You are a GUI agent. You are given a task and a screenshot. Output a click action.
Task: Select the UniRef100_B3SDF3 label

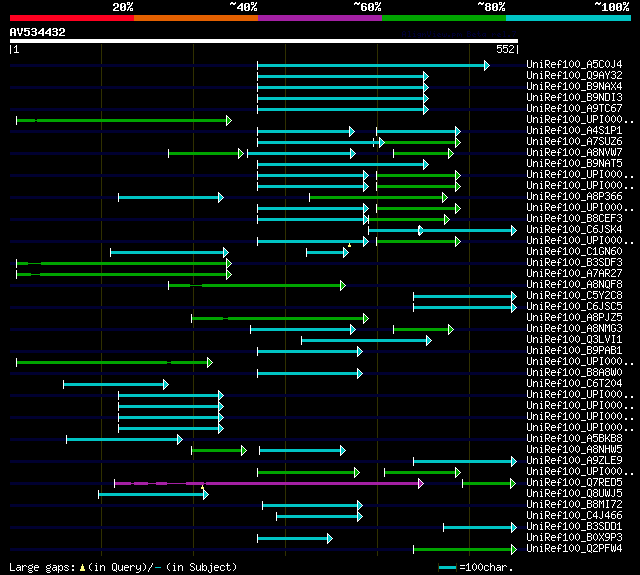[x=574, y=263]
